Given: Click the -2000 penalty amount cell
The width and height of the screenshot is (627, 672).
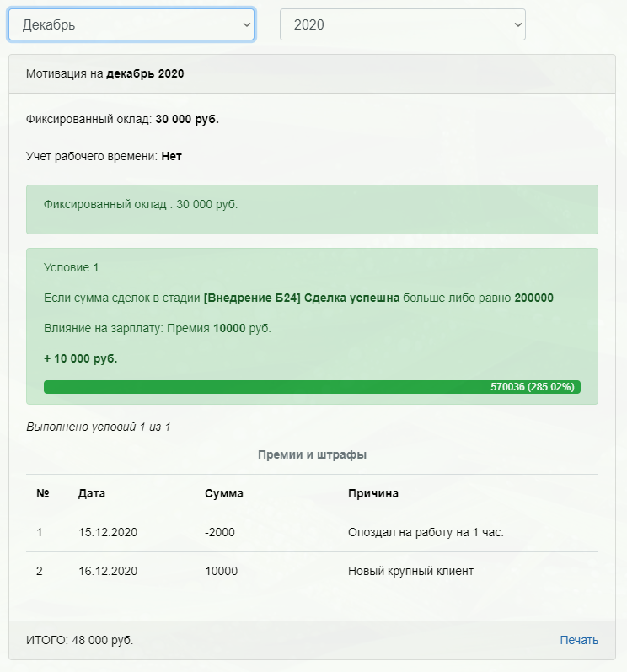Looking at the screenshot, I should (x=220, y=532).
